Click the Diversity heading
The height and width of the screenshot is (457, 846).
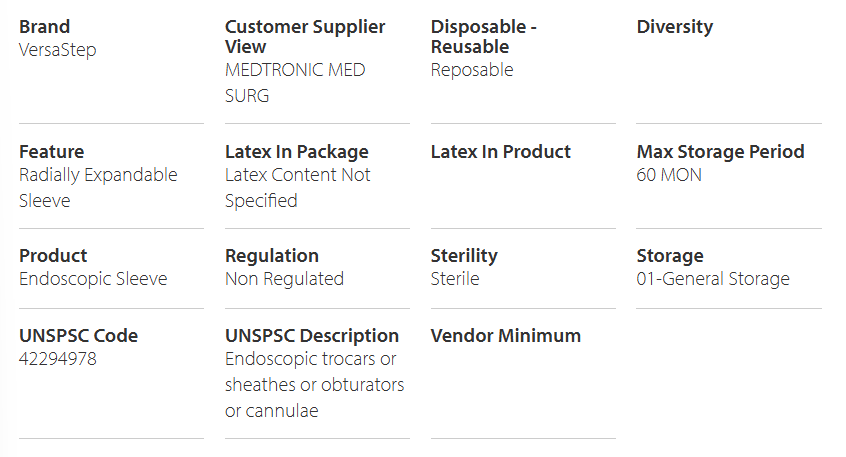674,26
